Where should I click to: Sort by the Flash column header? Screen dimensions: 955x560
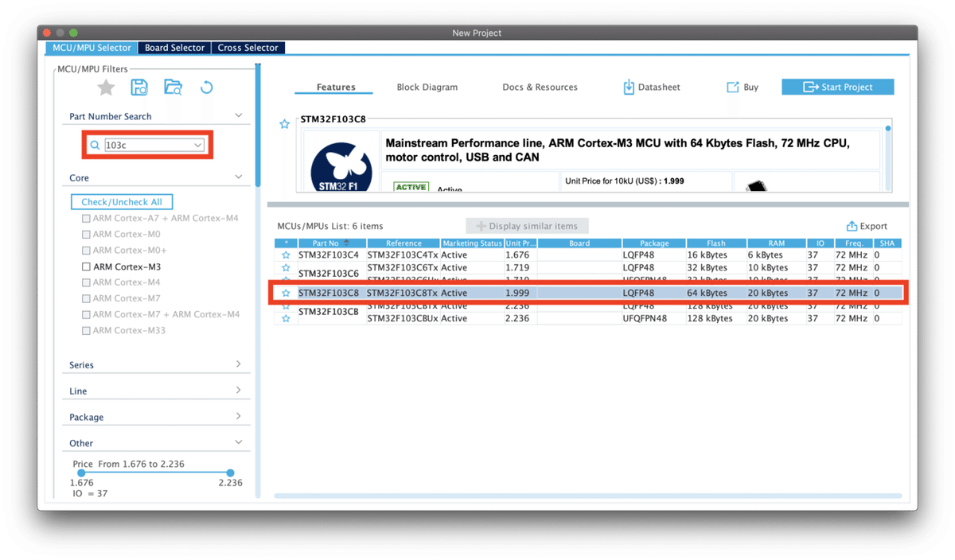(715, 243)
